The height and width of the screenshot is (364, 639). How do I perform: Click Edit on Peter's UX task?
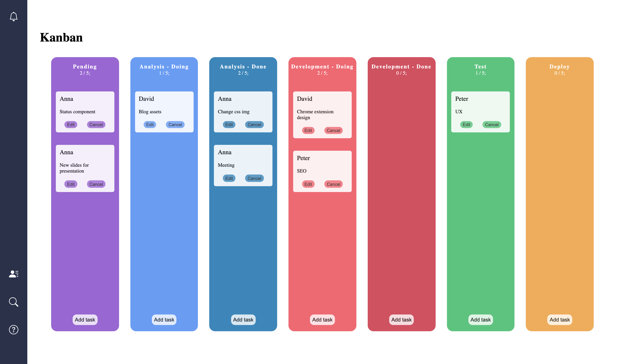click(x=466, y=125)
